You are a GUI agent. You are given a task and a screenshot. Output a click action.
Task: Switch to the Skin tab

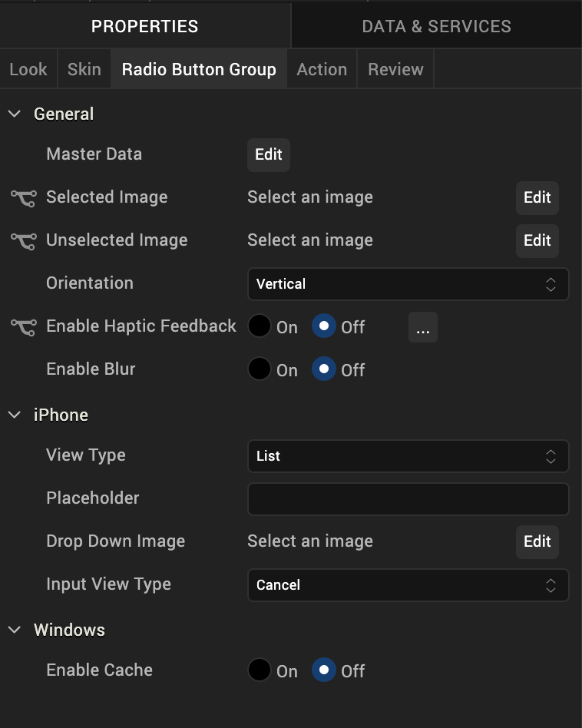point(84,69)
